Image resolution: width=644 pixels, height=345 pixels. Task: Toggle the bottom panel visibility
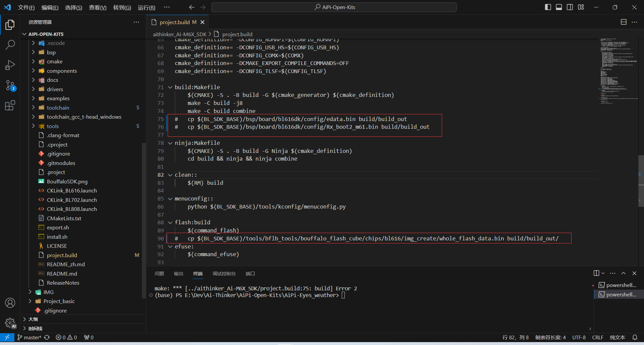[559, 7]
